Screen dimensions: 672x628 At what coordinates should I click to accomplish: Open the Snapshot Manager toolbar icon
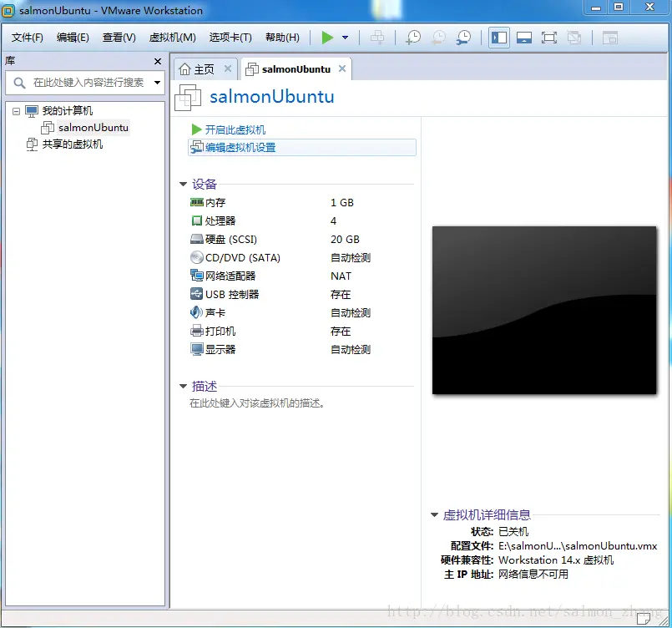[463, 38]
